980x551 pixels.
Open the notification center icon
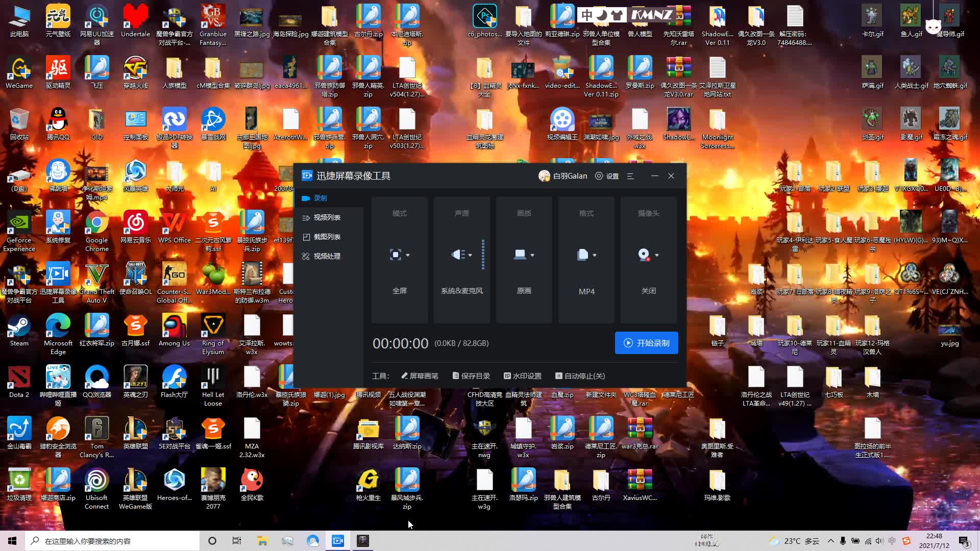pyautogui.click(x=964, y=541)
